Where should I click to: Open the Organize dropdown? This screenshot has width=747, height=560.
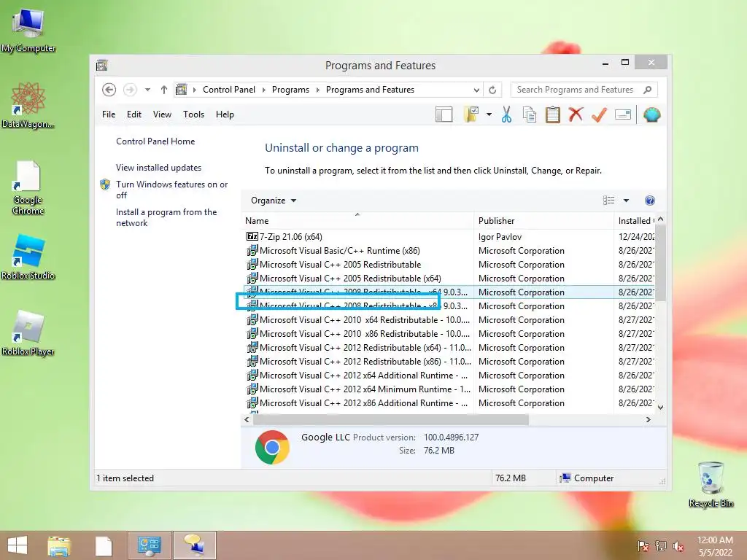click(274, 201)
